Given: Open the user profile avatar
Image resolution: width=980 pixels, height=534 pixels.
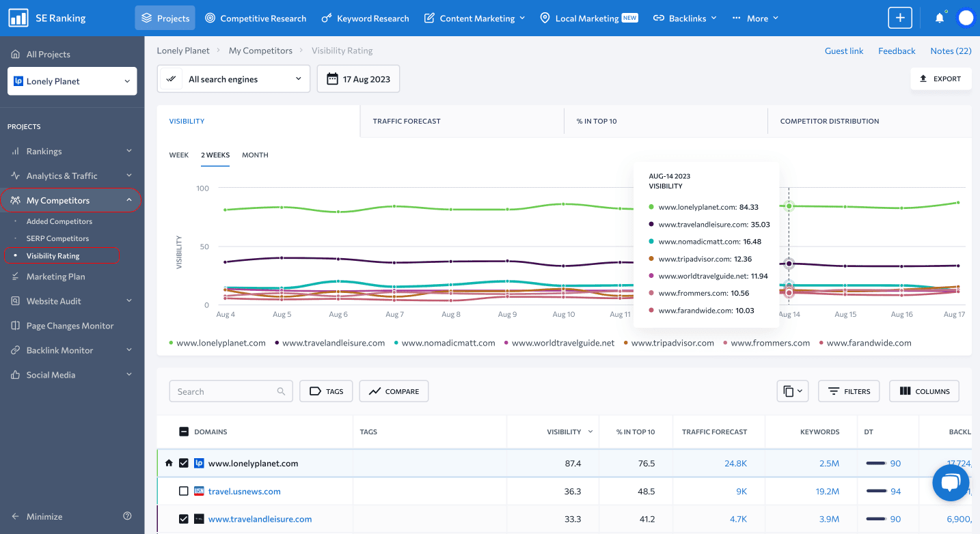Looking at the screenshot, I should pyautogui.click(x=966, y=18).
